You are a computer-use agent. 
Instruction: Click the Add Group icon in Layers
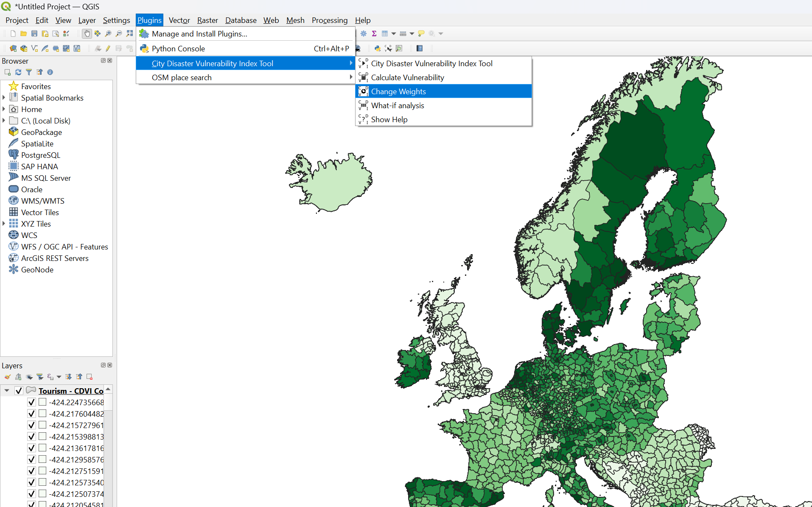18,377
